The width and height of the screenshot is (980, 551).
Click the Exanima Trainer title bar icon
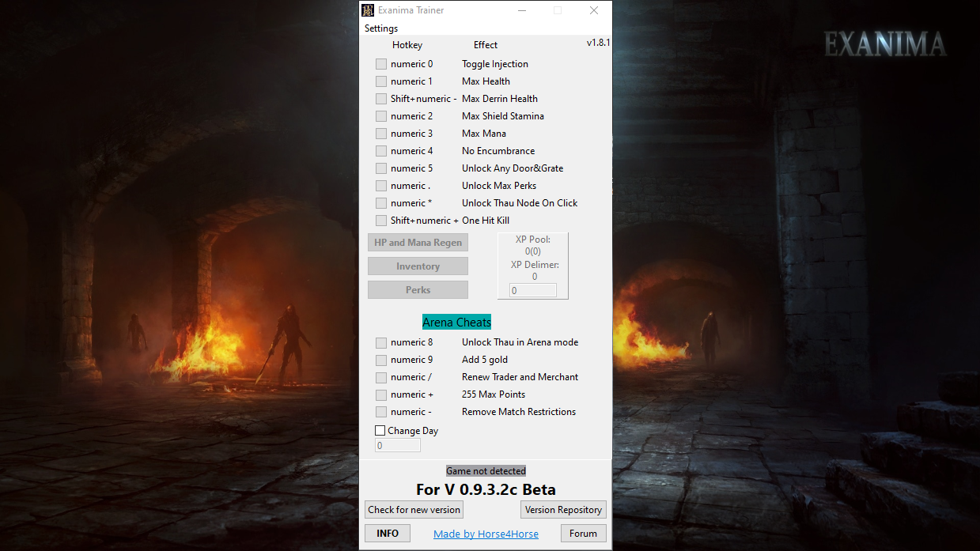click(368, 9)
